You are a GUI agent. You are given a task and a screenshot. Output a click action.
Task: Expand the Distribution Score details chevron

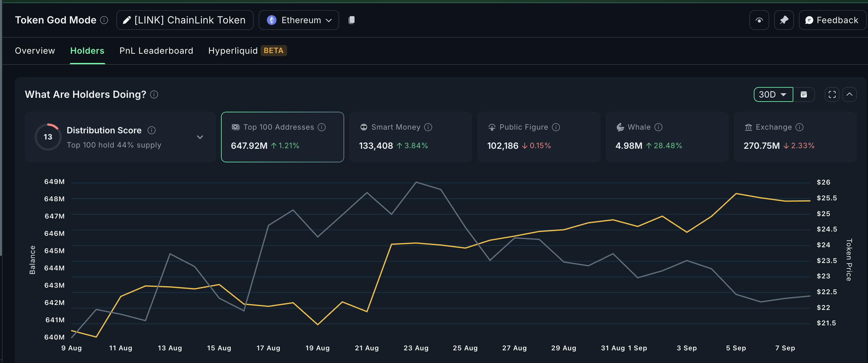click(x=200, y=137)
